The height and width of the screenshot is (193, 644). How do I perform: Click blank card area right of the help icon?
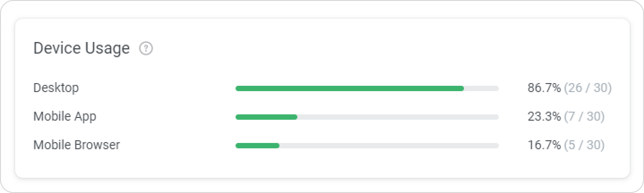(x=358, y=48)
